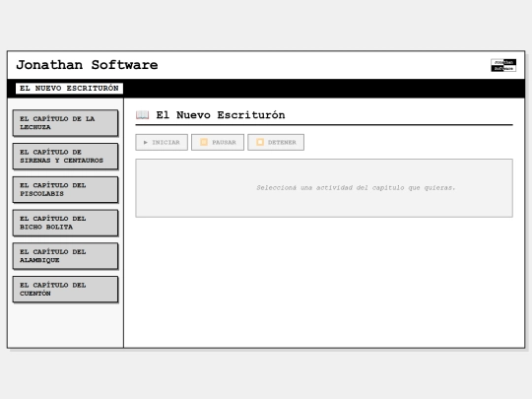Viewport: 532px width, 399px height.
Task: Pause the activity with Pausar
Action: (x=218, y=142)
